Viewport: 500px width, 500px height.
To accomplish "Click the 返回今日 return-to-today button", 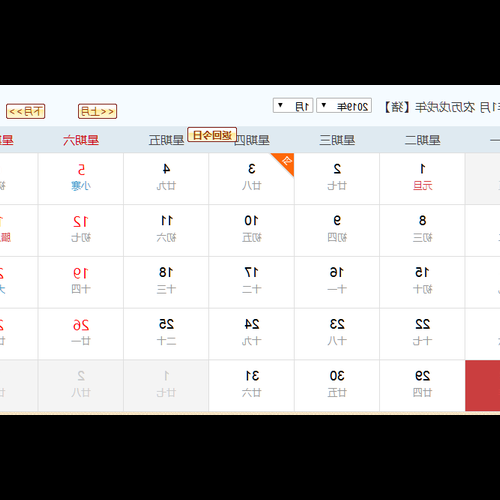I will tap(212, 134).
